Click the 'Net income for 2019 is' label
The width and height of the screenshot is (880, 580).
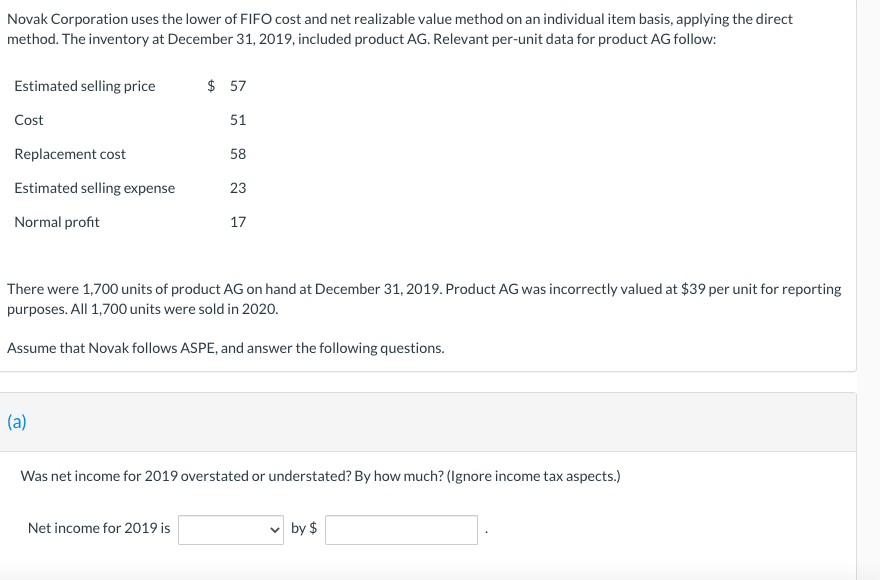point(99,528)
